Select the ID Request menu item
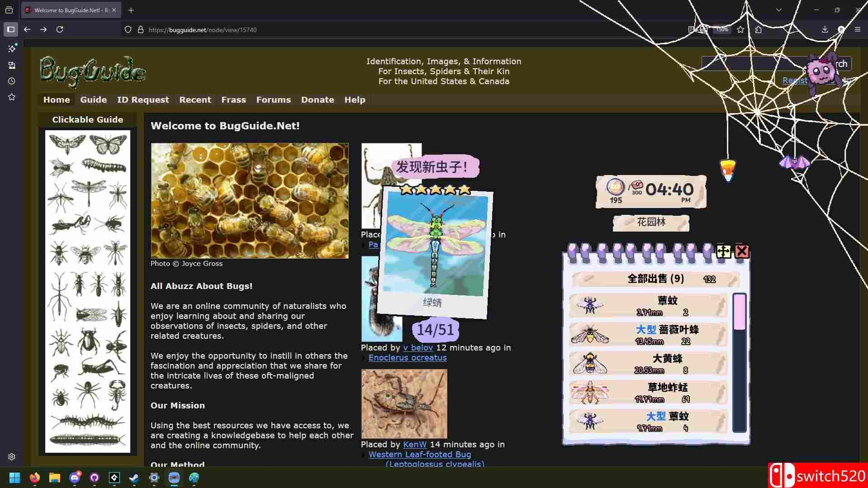The height and width of the screenshot is (488, 868). (x=142, y=100)
